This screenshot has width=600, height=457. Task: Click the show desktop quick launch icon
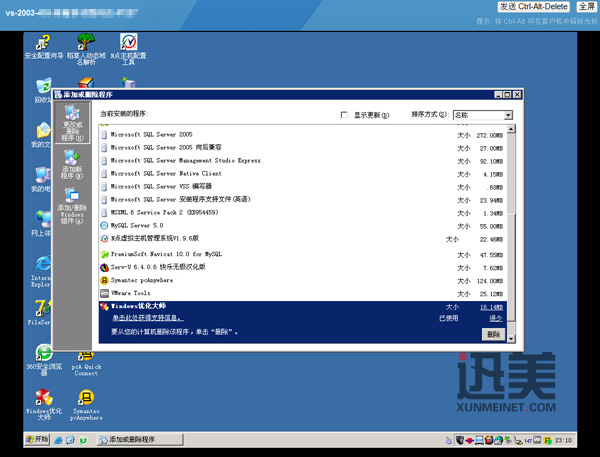[70, 440]
